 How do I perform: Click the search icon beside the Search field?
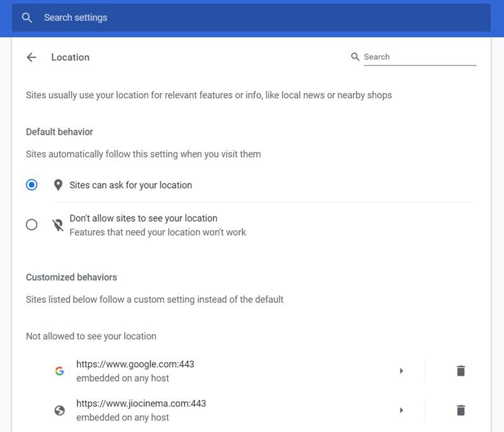pos(355,56)
